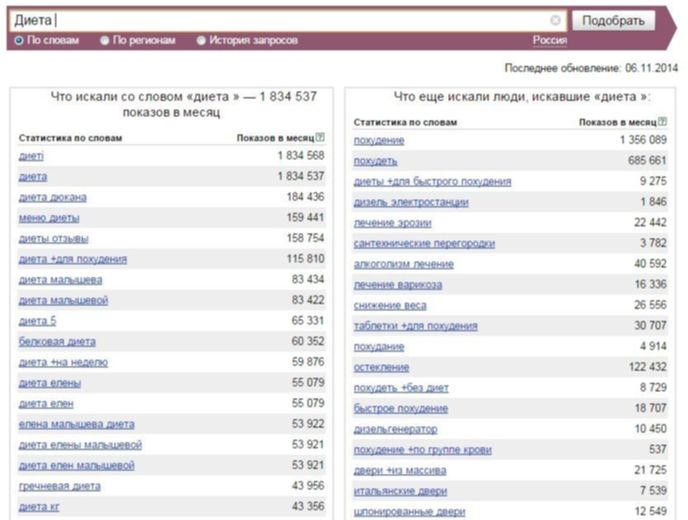The width and height of the screenshot is (688, 520).
Task: Select the По регионам radio button
Action: click(x=104, y=40)
